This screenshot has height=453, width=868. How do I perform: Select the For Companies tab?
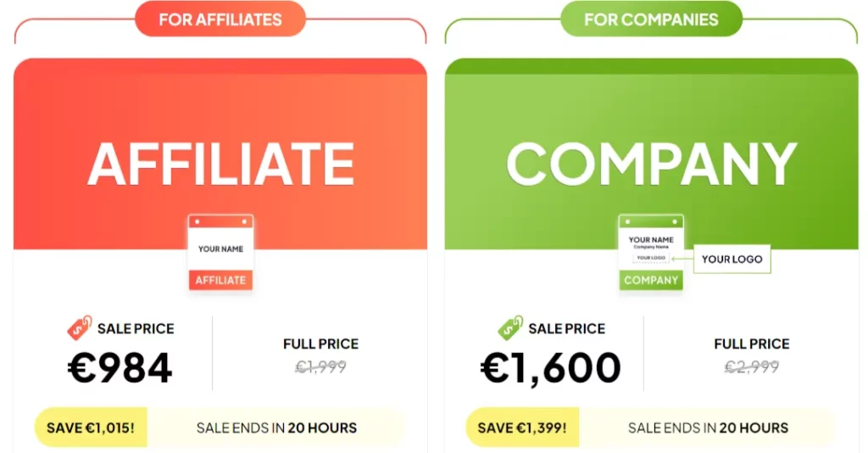(x=651, y=20)
